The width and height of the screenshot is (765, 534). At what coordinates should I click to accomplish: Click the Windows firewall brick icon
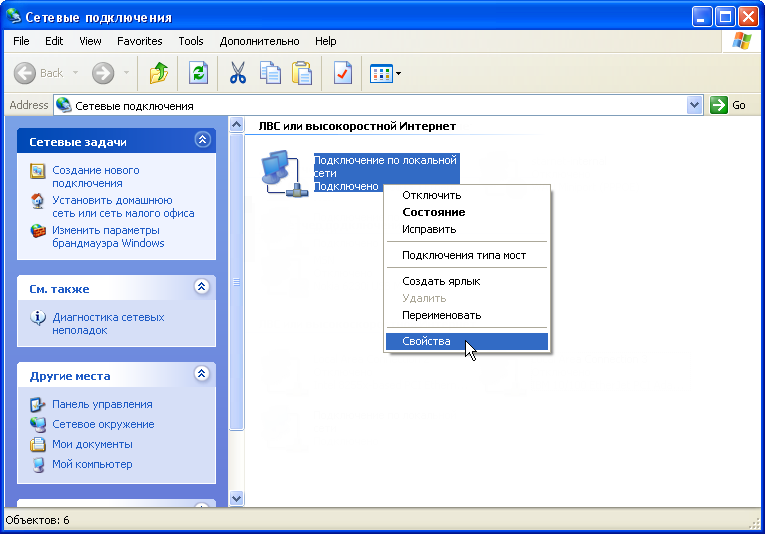click(x=38, y=231)
